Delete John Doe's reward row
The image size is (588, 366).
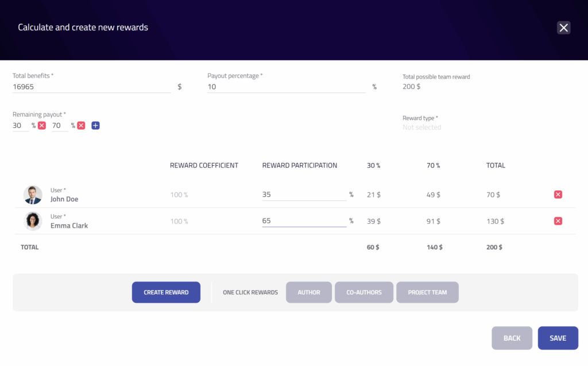coord(558,195)
